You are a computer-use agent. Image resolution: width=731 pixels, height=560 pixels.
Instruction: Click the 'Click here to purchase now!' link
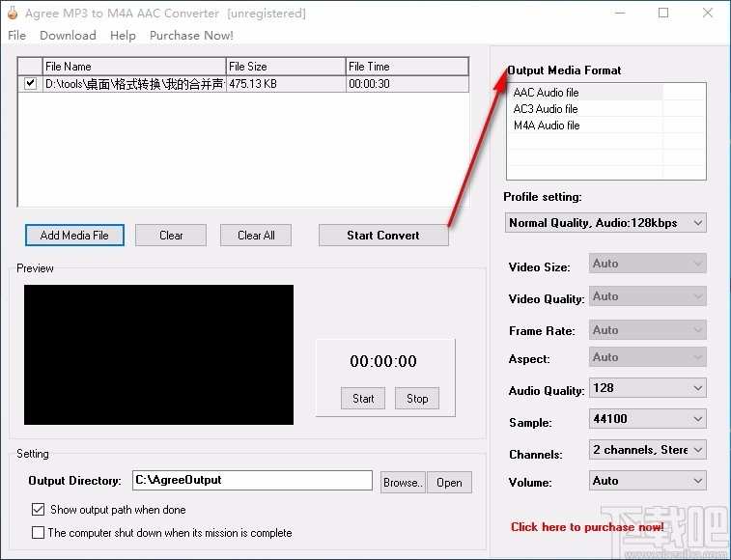click(x=587, y=527)
